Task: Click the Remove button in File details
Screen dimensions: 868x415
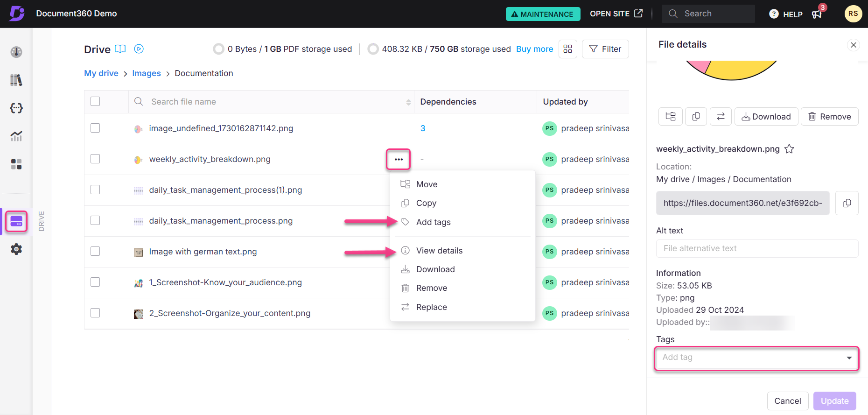Action: click(830, 116)
